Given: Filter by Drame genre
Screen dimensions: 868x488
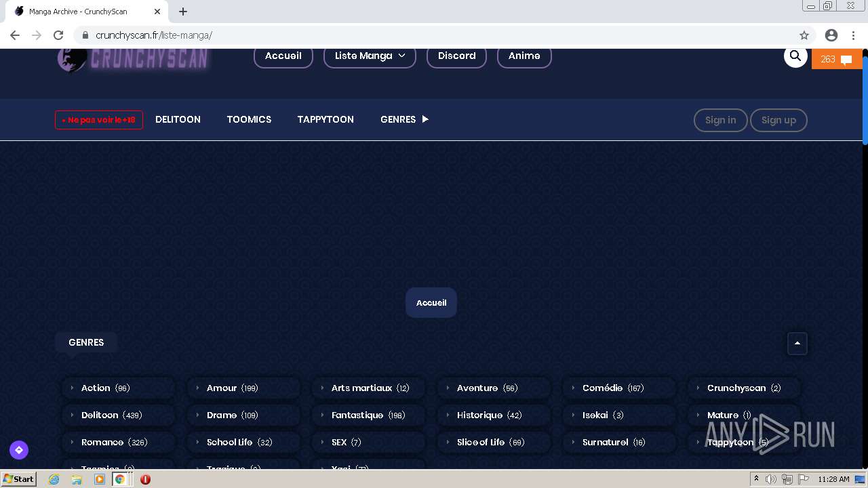Looking at the screenshot, I should (x=244, y=415).
